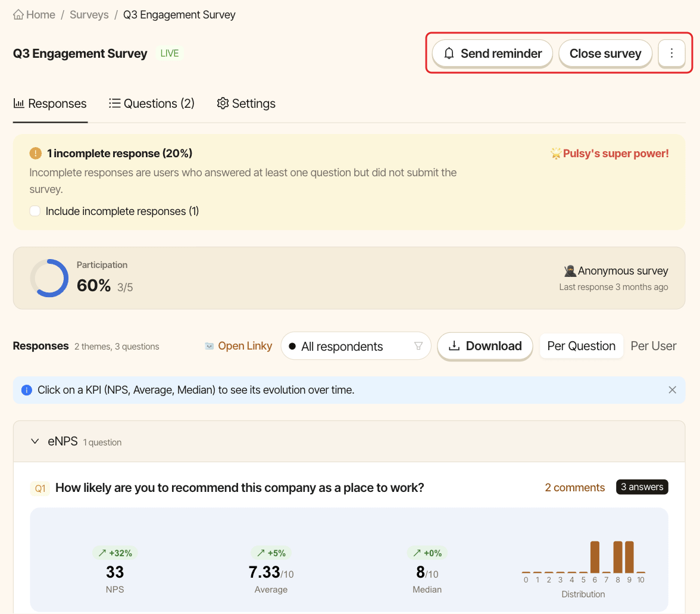Click the Anonymous survey ninja icon

point(570,271)
